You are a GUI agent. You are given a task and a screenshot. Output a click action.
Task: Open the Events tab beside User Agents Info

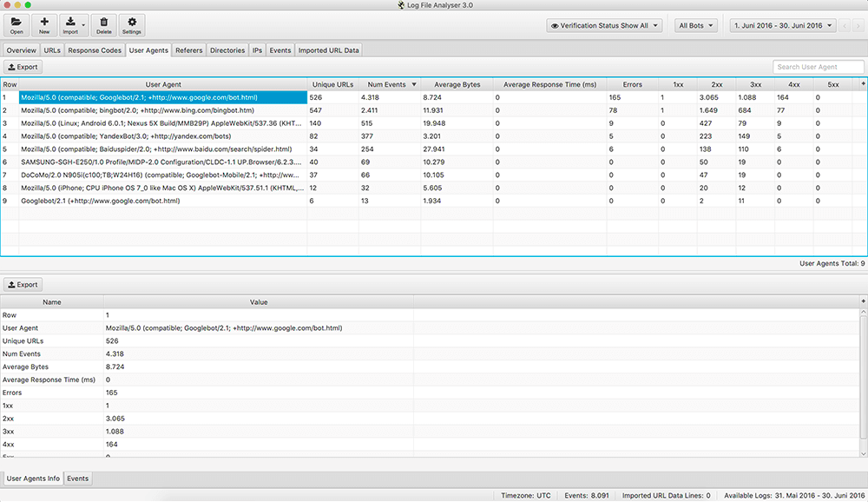tap(77, 479)
